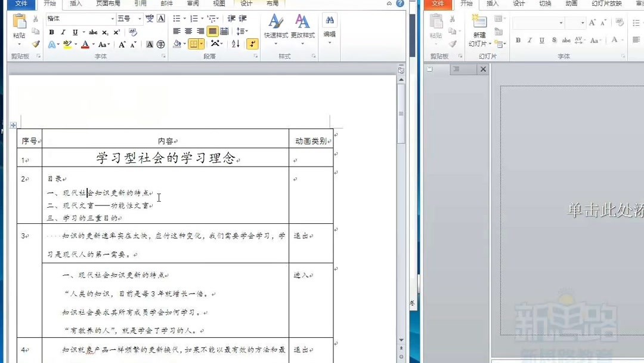Click the Sort A-Z icon in paragraph group
The height and width of the screenshot is (363, 644).
(234, 44)
